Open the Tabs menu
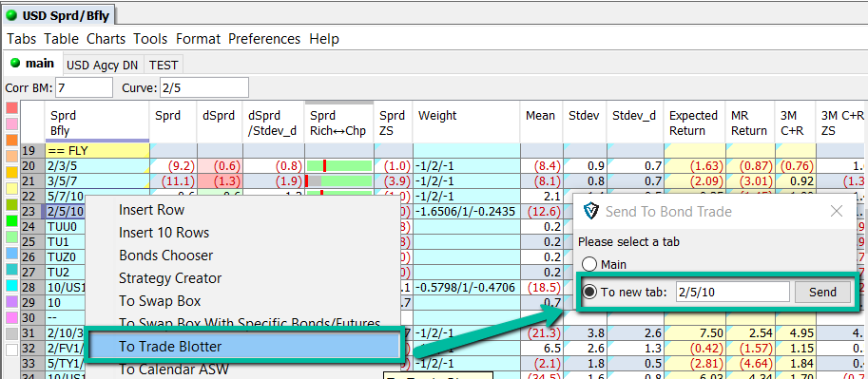The width and height of the screenshot is (868, 379). click(22, 39)
